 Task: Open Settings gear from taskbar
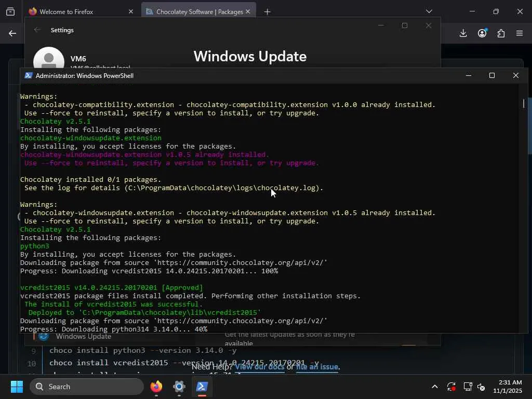pos(179,387)
